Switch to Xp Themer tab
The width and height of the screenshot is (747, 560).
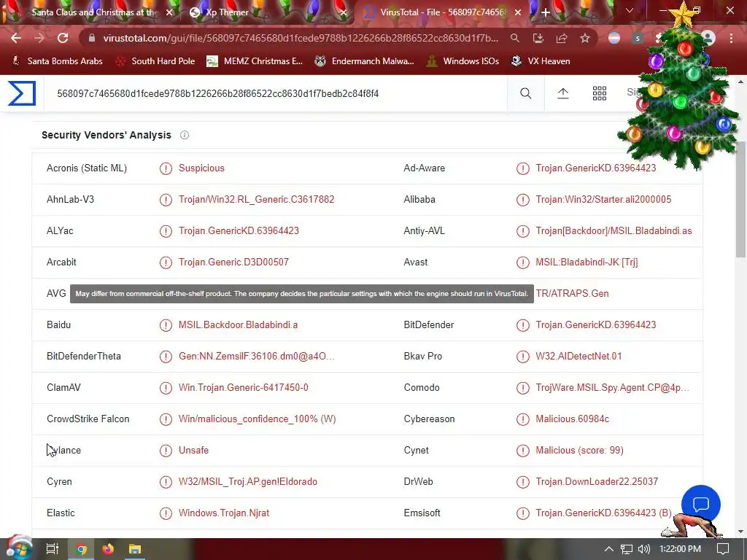228,12
